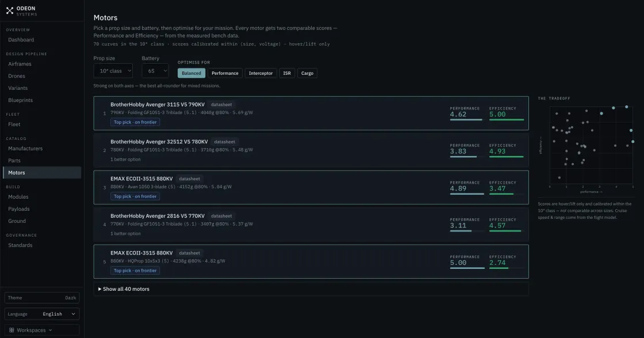Open the Ground page
This screenshot has height=338, width=644.
pos(17,221)
